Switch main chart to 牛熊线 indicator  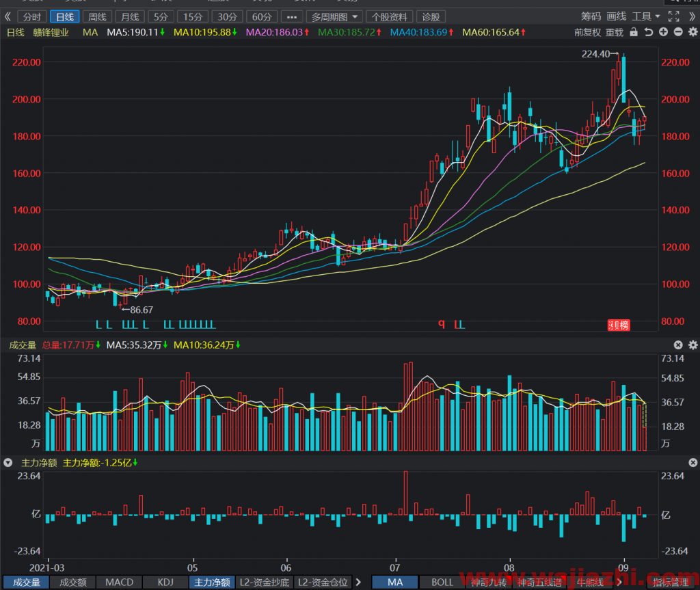590,582
